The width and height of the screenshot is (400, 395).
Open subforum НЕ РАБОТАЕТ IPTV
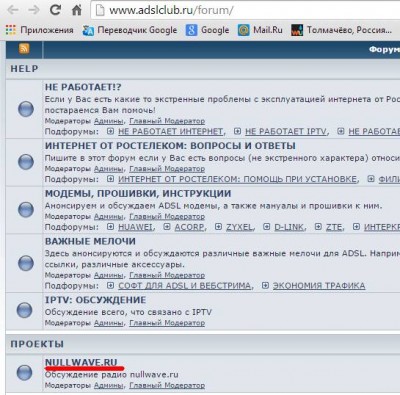click(286, 132)
